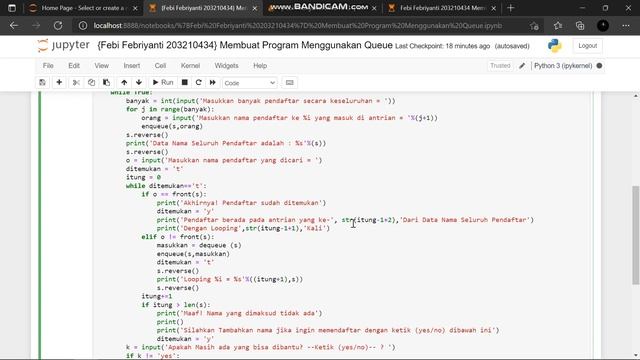The width and height of the screenshot is (640, 360).
Task: Move the selected cell up
Action: click(124, 82)
